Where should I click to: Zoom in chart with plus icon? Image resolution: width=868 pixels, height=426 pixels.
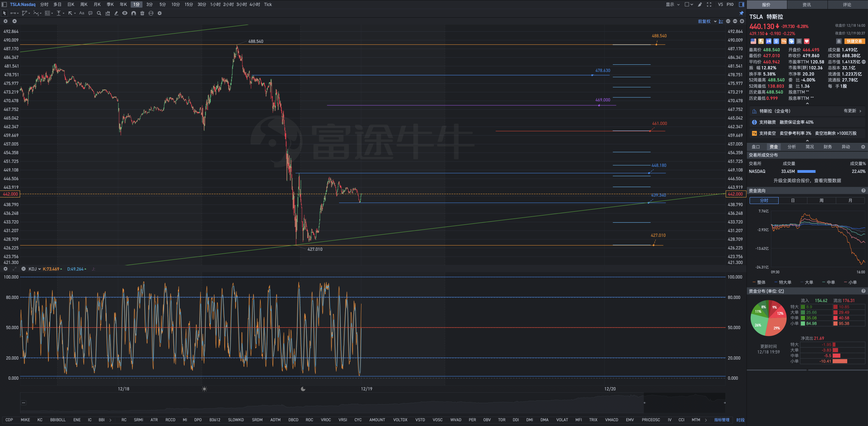[x=742, y=21]
